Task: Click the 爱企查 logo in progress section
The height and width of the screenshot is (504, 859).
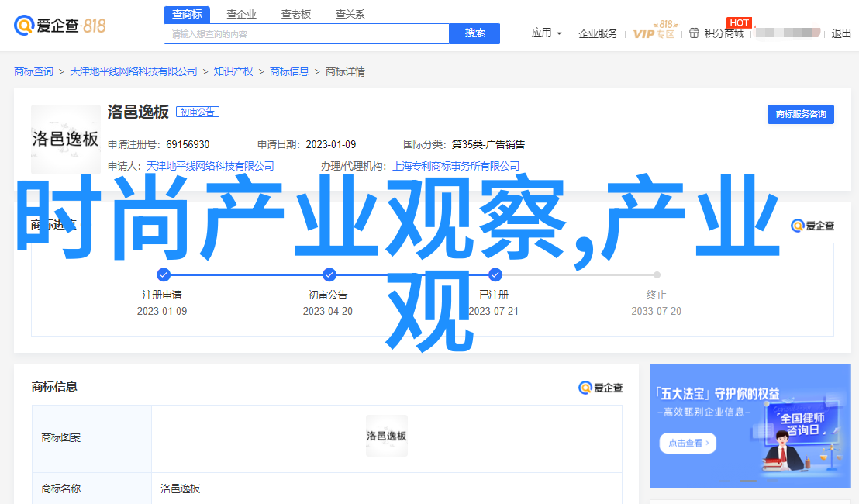Action: [x=812, y=226]
